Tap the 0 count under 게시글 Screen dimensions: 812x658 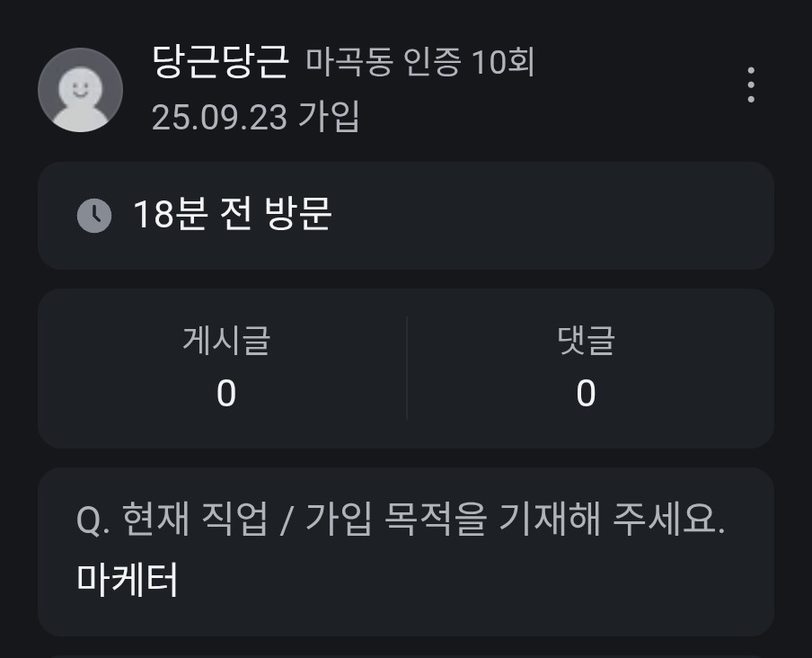pyautogui.click(x=226, y=394)
